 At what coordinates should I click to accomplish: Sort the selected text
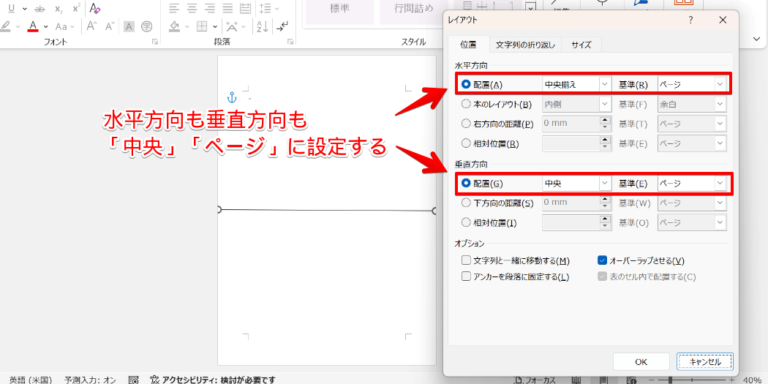pyautogui.click(x=263, y=26)
